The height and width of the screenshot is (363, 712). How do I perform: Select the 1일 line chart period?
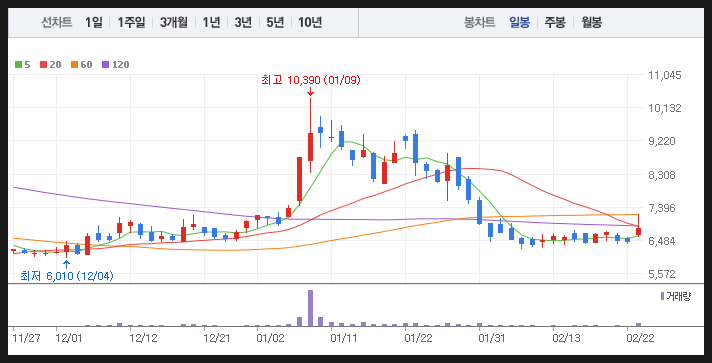(x=94, y=22)
